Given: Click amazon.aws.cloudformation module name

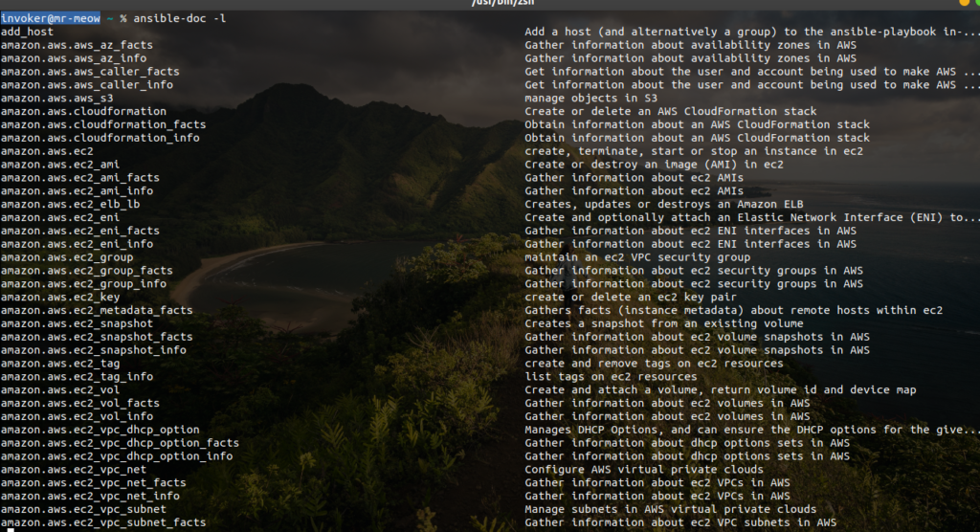Looking at the screenshot, I should click(84, 111).
